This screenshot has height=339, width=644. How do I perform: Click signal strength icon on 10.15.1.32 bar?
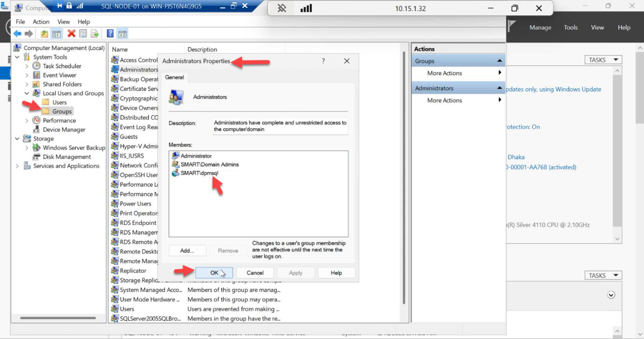tap(306, 8)
